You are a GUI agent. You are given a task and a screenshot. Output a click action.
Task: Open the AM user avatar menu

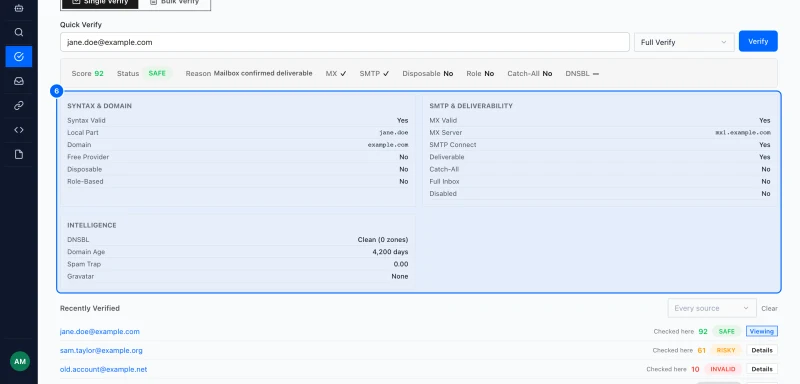click(x=20, y=362)
